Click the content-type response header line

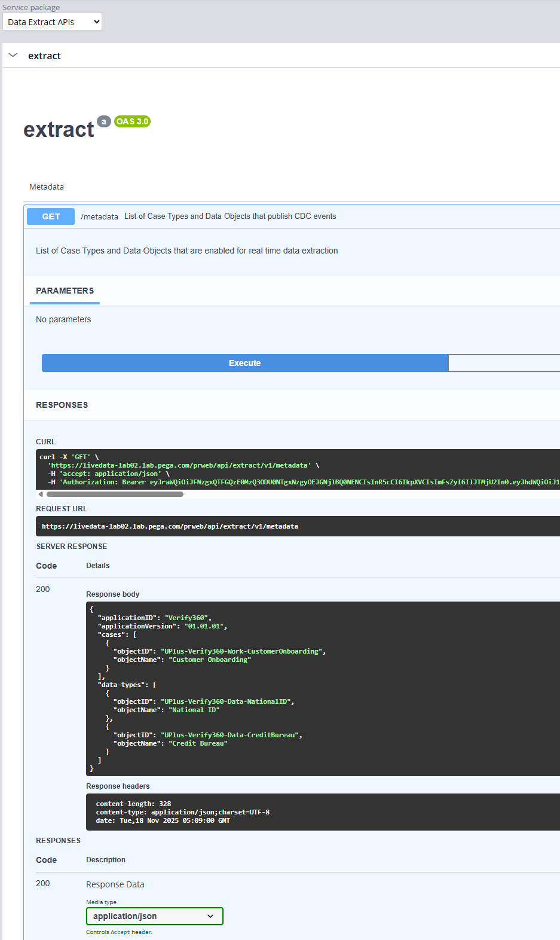click(x=182, y=812)
